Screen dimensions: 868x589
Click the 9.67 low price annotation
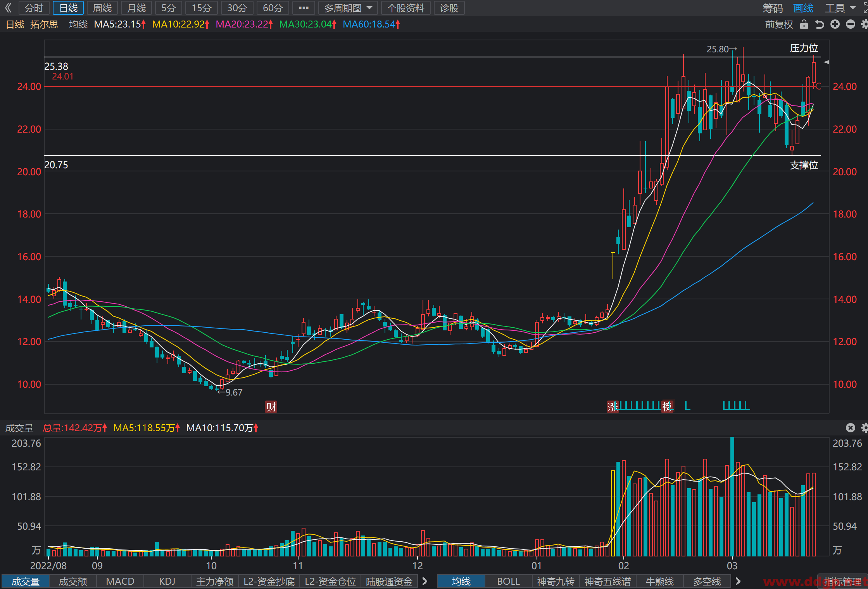pos(230,392)
